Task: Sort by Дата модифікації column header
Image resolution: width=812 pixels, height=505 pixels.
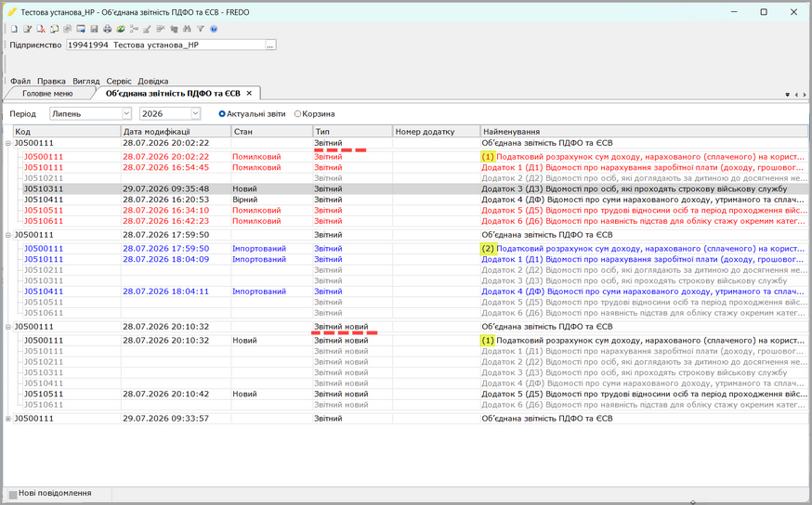Action: coord(176,132)
